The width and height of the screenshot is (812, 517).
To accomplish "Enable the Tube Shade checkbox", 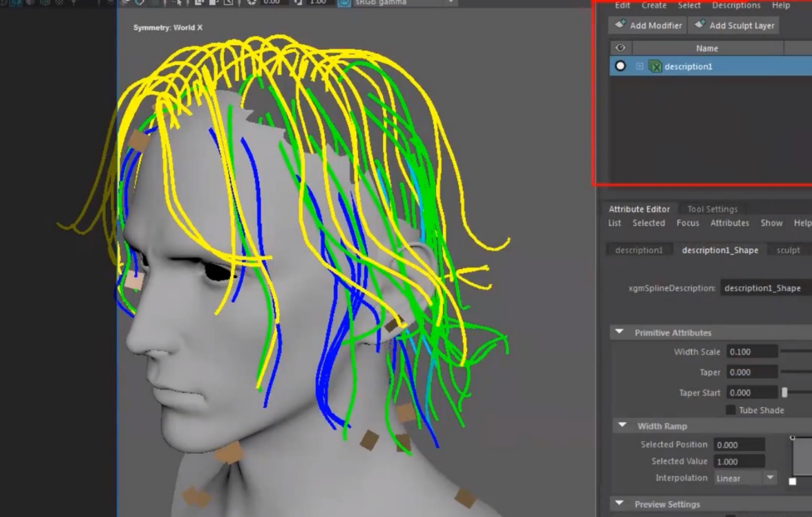I will click(730, 411).
